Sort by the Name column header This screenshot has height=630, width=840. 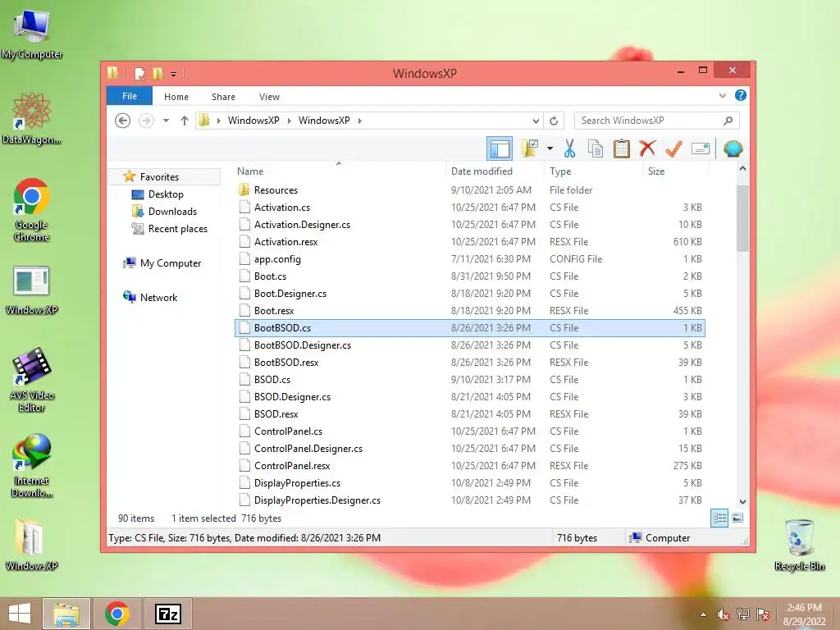point(340,171)
